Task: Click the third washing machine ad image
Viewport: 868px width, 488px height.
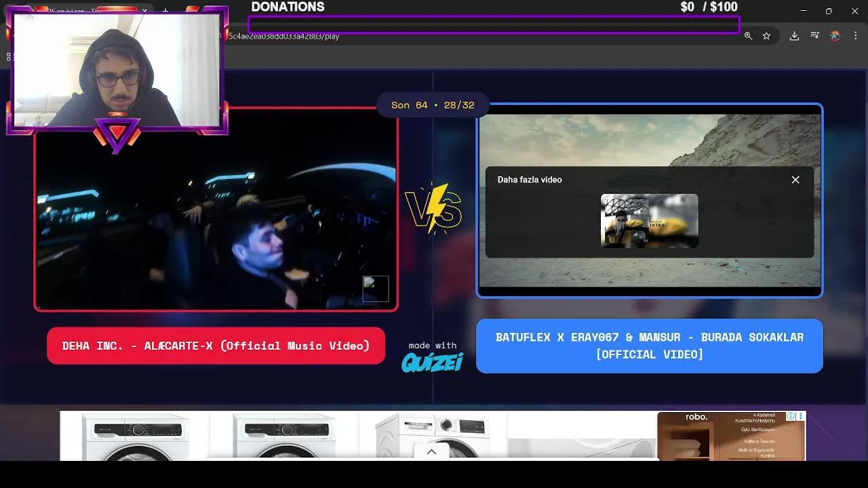Action: 433,436
